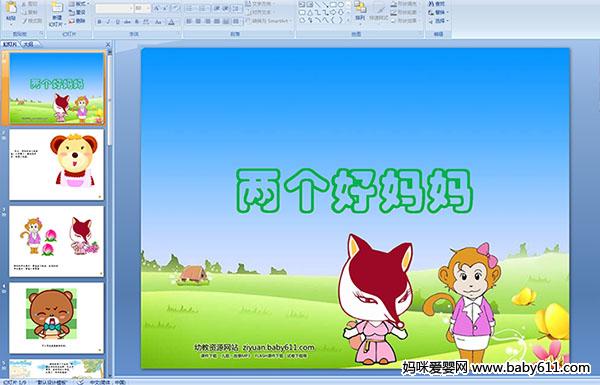Select the oval shape in shapes gallery
The height and width of the screenshot is (385, 600).
(342, 5)
